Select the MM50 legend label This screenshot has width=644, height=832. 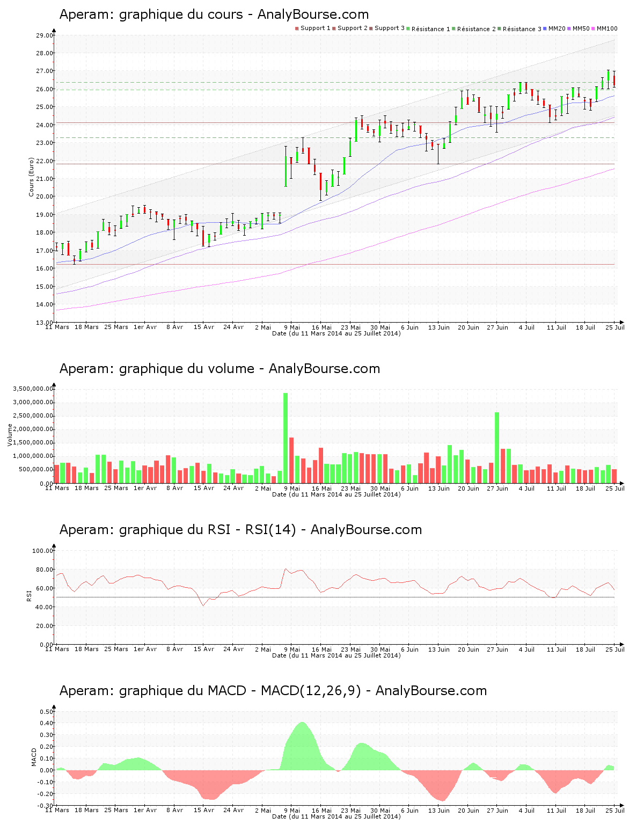click(x=581, y=28)
